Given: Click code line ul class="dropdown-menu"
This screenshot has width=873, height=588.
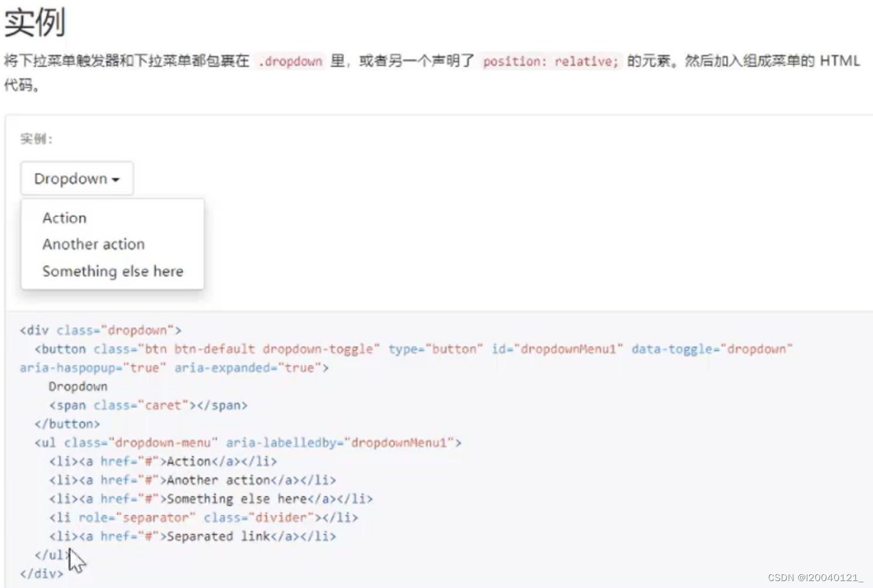Looking at the screenshot, I should pyautogui.click(x=248, y=443).
